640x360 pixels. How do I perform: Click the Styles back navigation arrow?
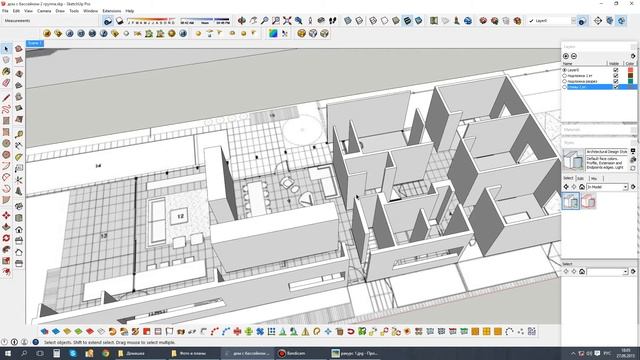tap(566, 187)
